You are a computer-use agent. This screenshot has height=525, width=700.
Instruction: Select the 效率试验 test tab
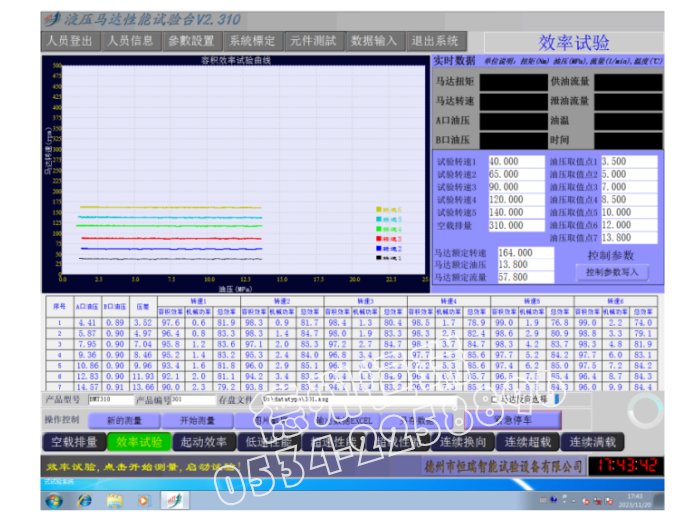[x=139, y=441]
